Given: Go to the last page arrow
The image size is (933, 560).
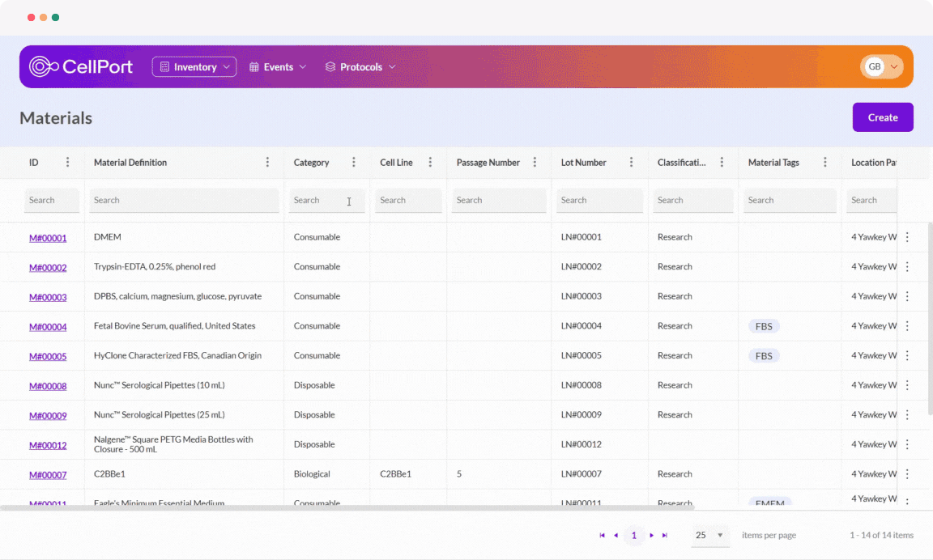Looking at the screenshot, I should pyautogui.click(x=665, y=535).
